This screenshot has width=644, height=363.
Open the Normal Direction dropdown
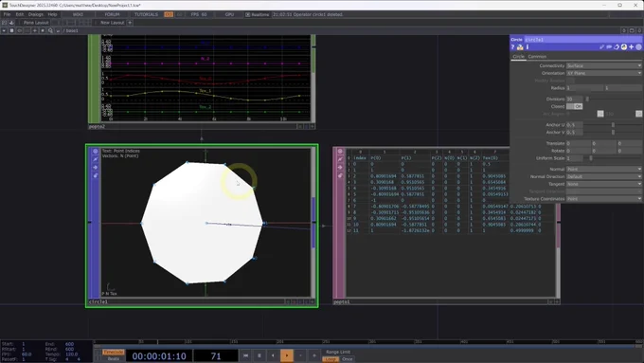pyautogui.click(x=604, y=177)
